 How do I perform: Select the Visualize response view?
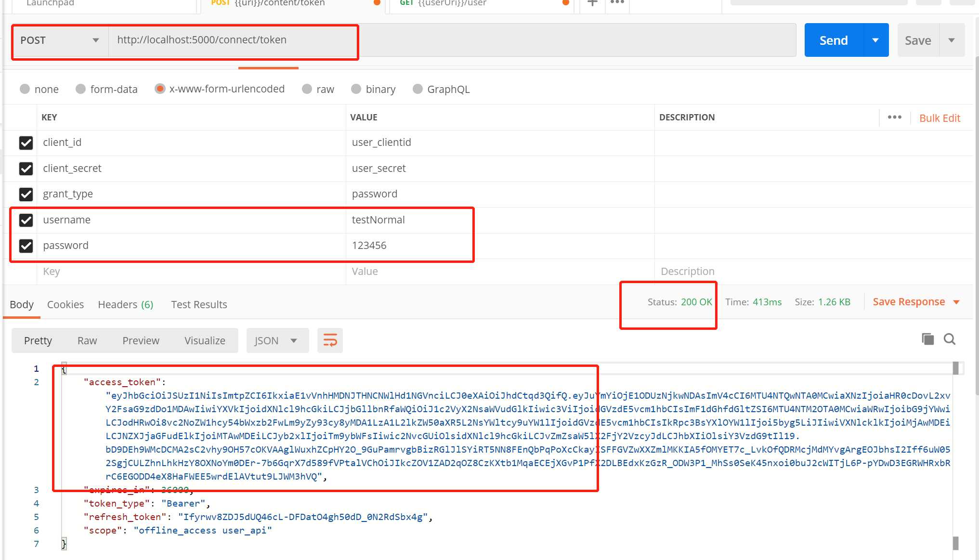[x=205, y=340]
